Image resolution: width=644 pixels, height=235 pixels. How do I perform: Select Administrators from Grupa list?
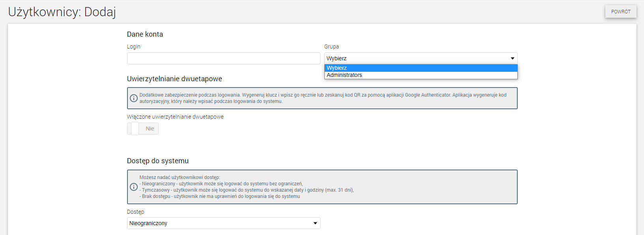pyautogui.click(x=421, y=75)
